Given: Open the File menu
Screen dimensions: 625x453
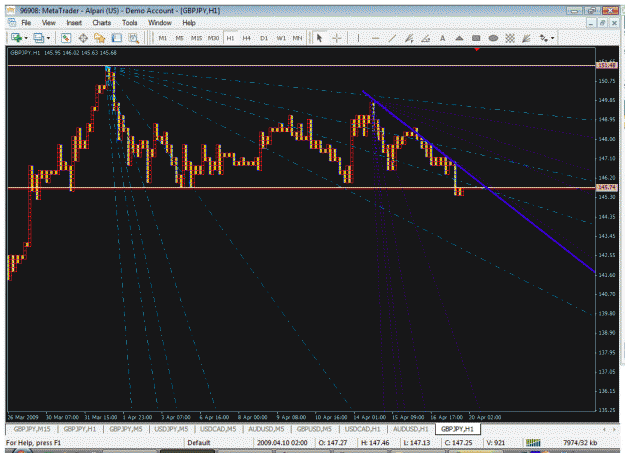Looking at the screenshot, I should pos(26,23).
